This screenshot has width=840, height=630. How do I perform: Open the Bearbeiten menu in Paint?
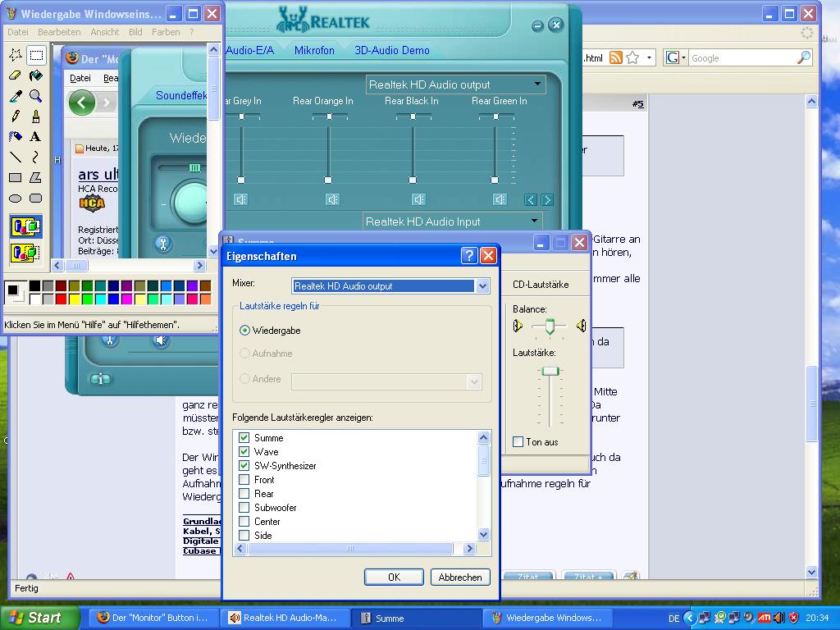click(x=59, y=32)
